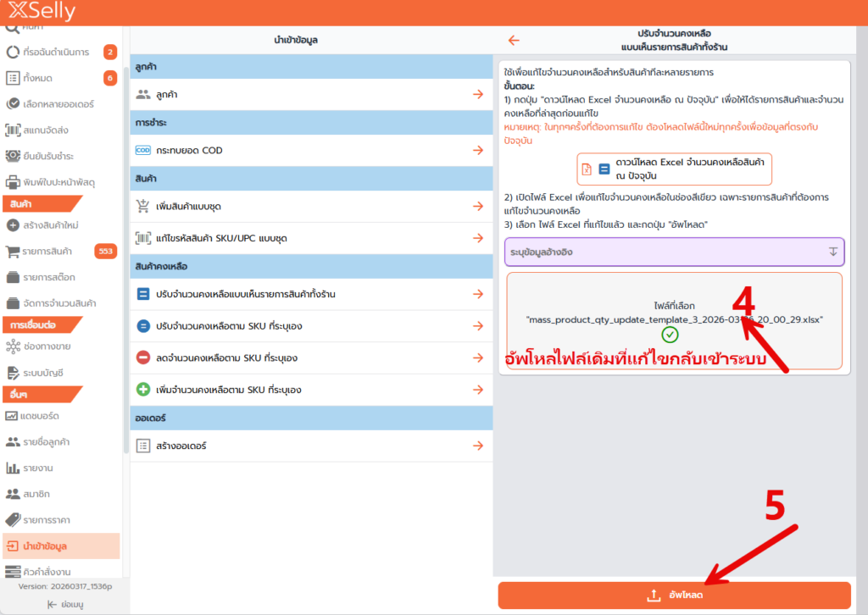868x615 pixels.
Task: Download Excel จำนวนคงเหลือสินค้า ณ ปัจจุบัน
Action: tap(674, 169)
